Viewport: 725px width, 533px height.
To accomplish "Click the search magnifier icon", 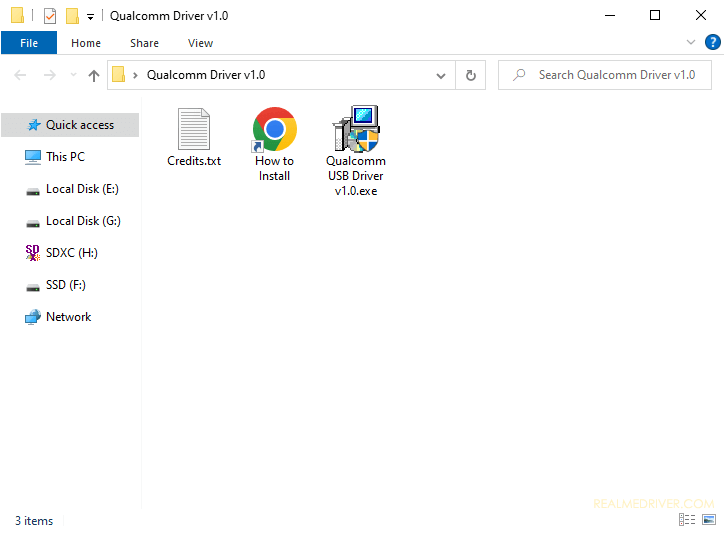I will pyautogui.click(x=519, y=75).
